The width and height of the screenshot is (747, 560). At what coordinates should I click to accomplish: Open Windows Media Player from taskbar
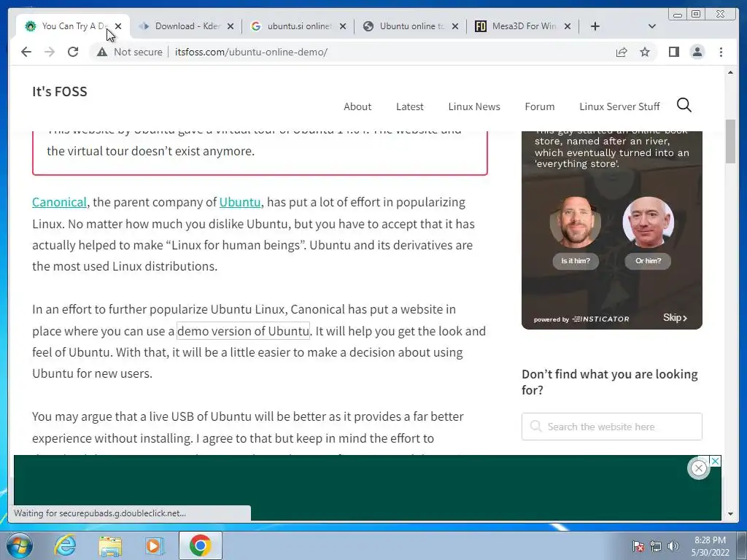154,545
